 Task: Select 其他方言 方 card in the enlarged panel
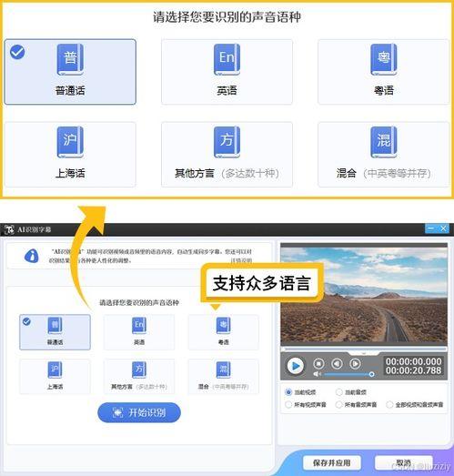[227, 155]
